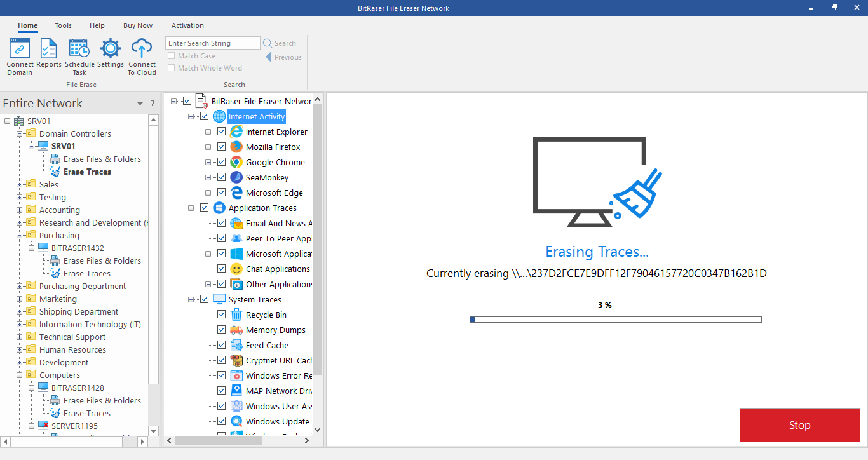The width and height of the screenshot is (868, 460).
Task: Uncheck the Internet Activity checkbox
Action: coord(204,116)
